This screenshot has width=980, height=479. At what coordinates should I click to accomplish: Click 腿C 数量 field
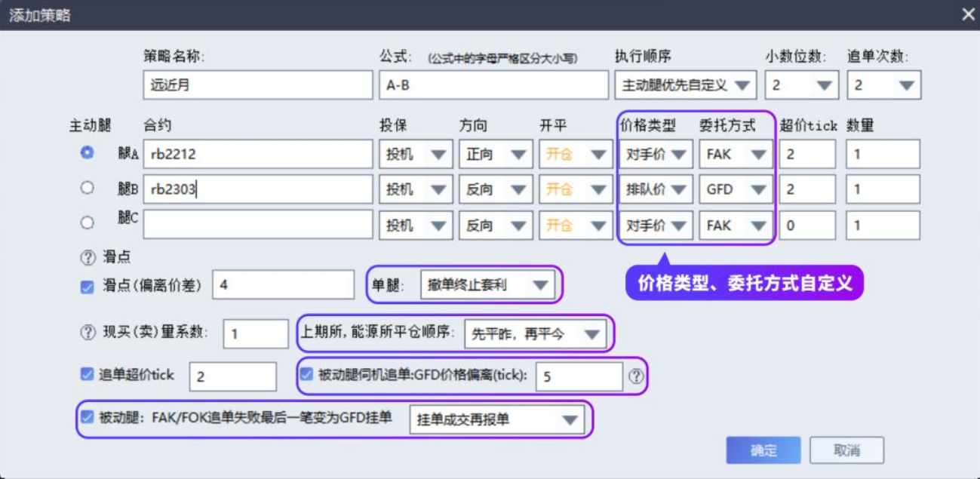click(x=883, y=225)
